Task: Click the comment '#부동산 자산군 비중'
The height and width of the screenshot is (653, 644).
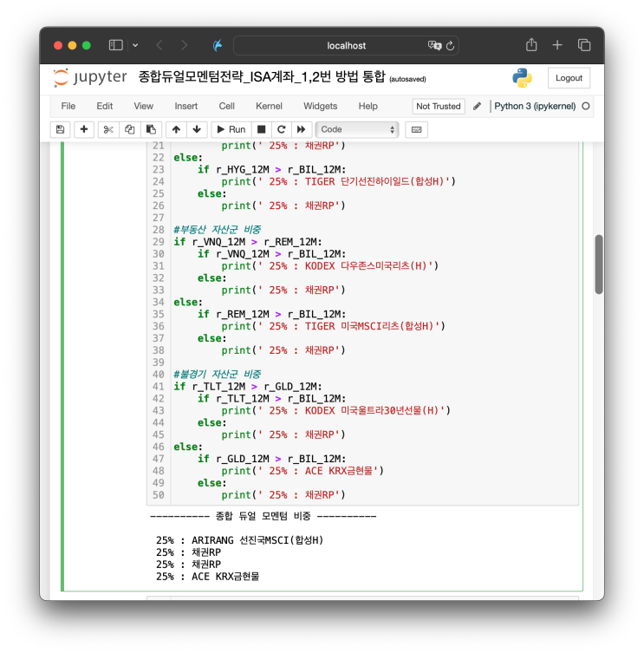Action: coord(217,230)
